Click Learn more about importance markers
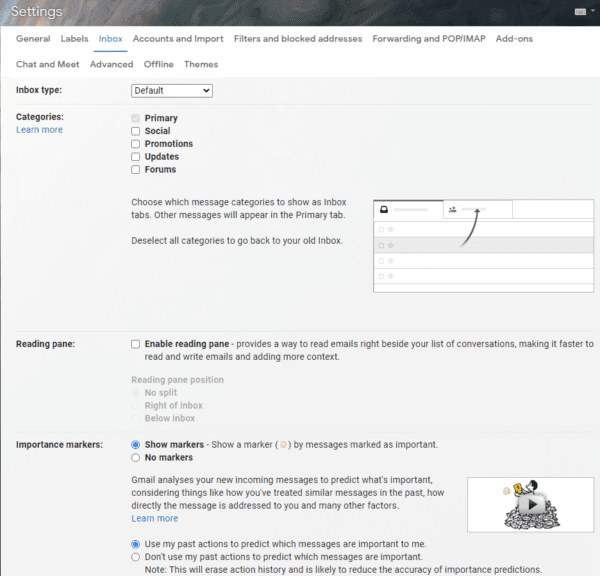 click(x=155, y=518)
